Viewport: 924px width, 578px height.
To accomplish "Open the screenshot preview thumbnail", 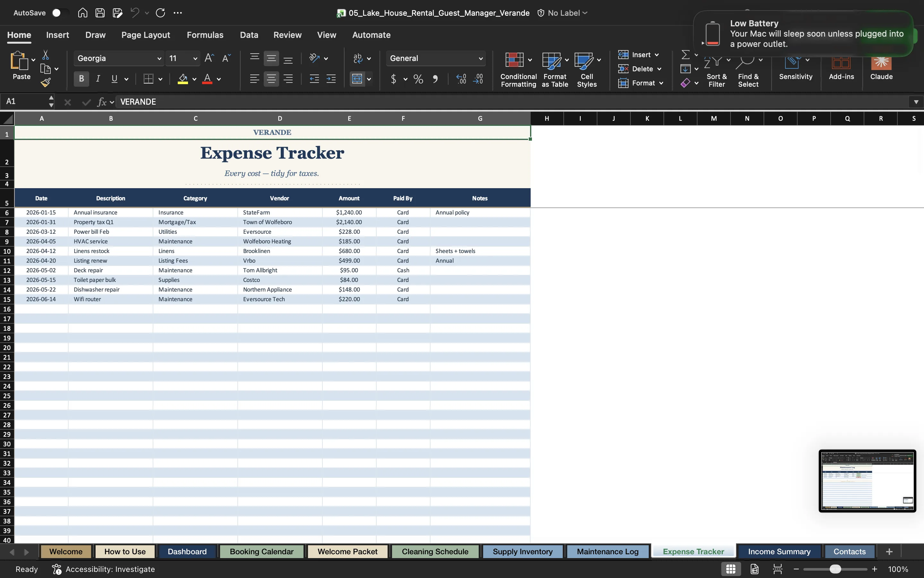I will pyautogui.click(x=867, y=481).
